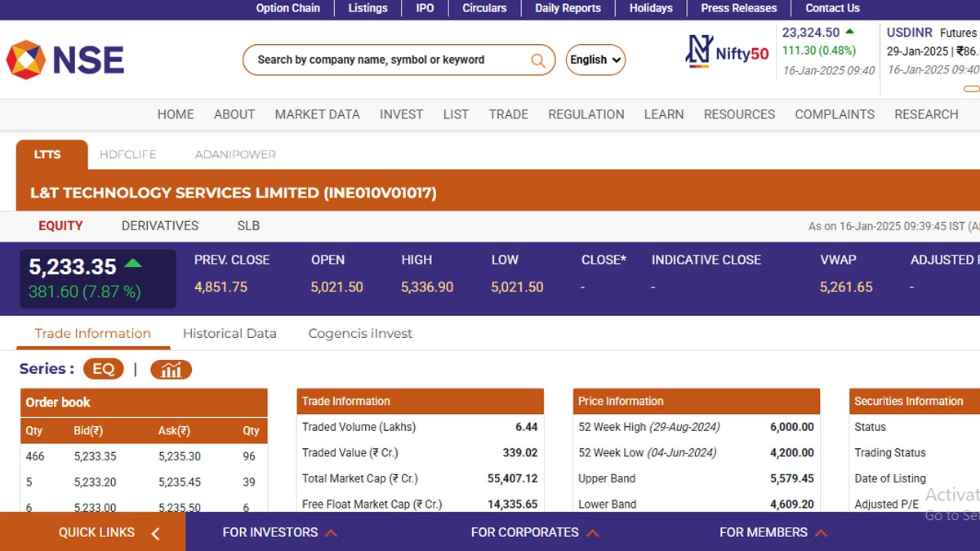Image resolution: width=980 pixels, height=551 pixels.
Task: Open the Press Releases link
Action: pos(739,8)
